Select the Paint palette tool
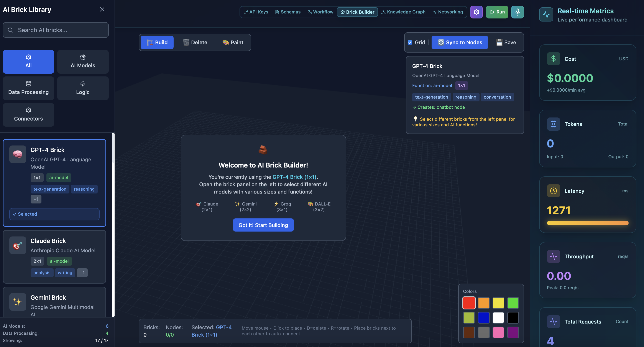The image size is (644, 347). pyautogui.click(x=233, y=42)
